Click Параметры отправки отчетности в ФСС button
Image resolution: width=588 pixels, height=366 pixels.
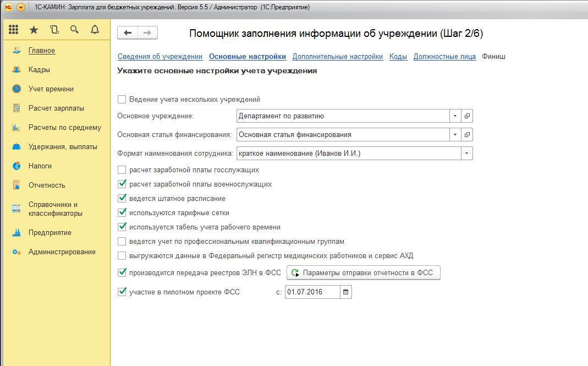coord(364,272)
